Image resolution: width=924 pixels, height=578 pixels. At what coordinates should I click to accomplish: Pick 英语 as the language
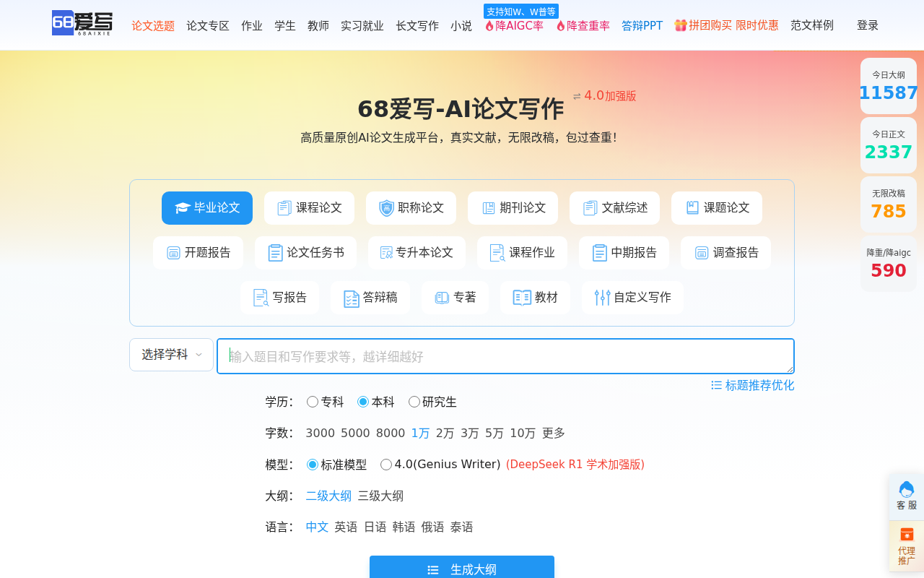(346, 527)
